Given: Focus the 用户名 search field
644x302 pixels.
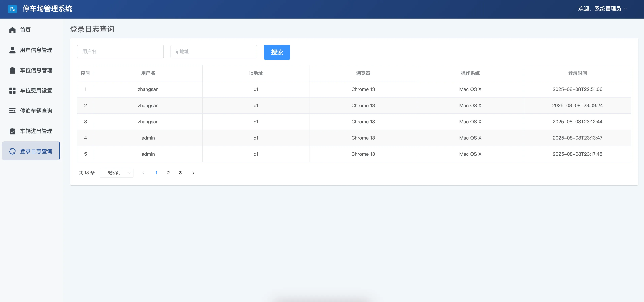Looking at the screenshot, I should (x=120, y=52).
